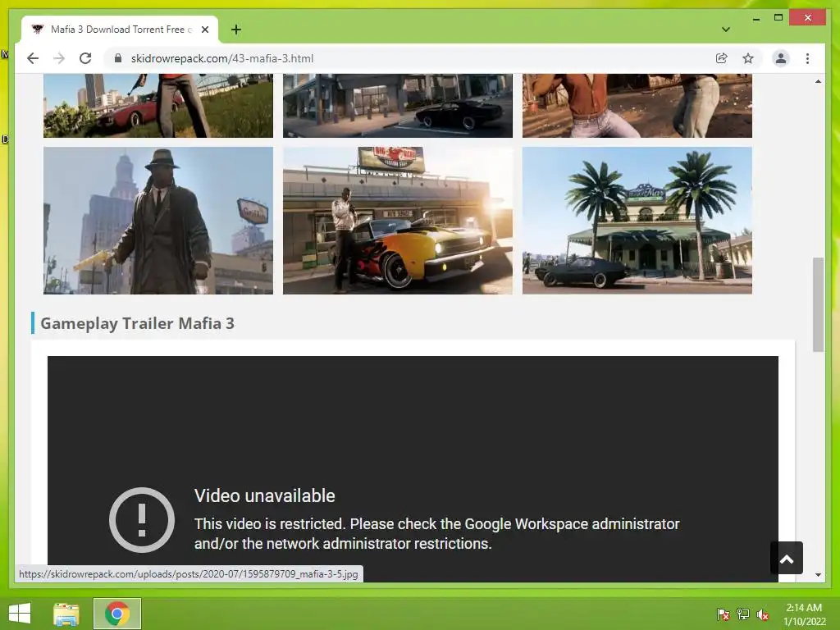Open the Chrome three-dot menu

(x=807, y=58)
